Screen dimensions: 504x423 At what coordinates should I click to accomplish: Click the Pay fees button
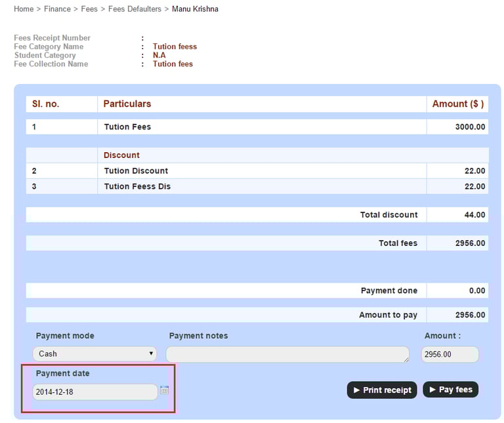pos(451,390)
